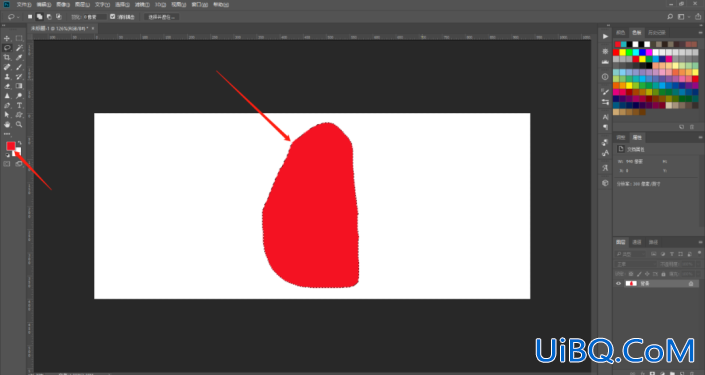Select the Brush tool
Image resolution: width=705 pixels, height=375 pixels.
[19, 67]
